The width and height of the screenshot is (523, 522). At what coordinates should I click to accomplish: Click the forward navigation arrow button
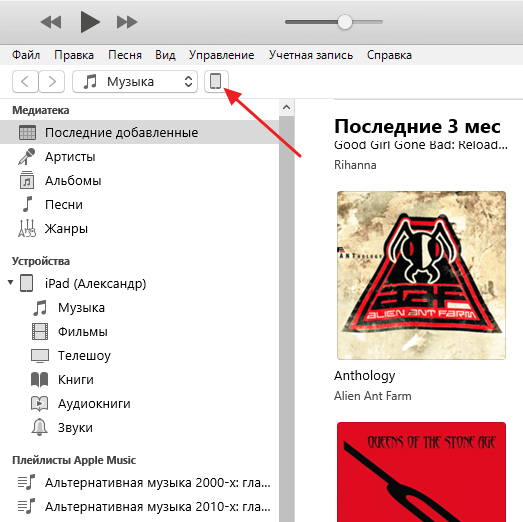point(52,81)
